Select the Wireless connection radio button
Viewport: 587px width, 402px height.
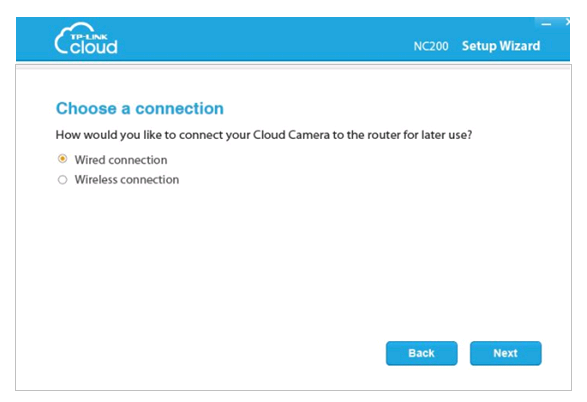pyautogui.click(x=63, y=180)
